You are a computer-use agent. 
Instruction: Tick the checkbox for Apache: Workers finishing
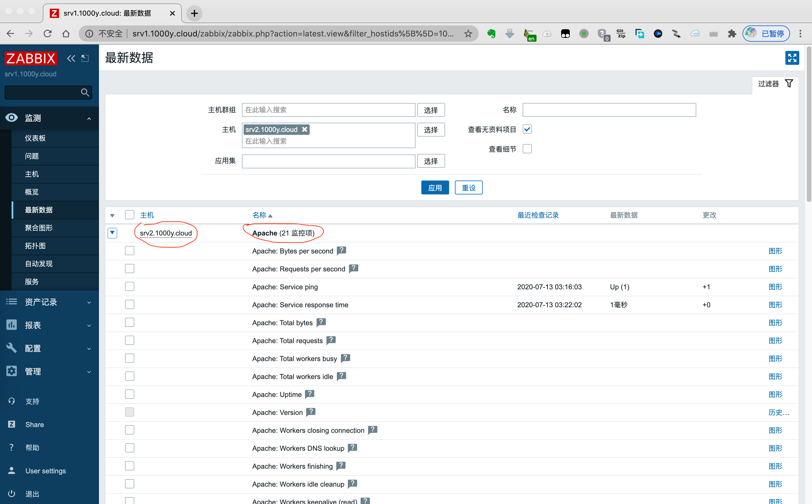tap(130, 466)
